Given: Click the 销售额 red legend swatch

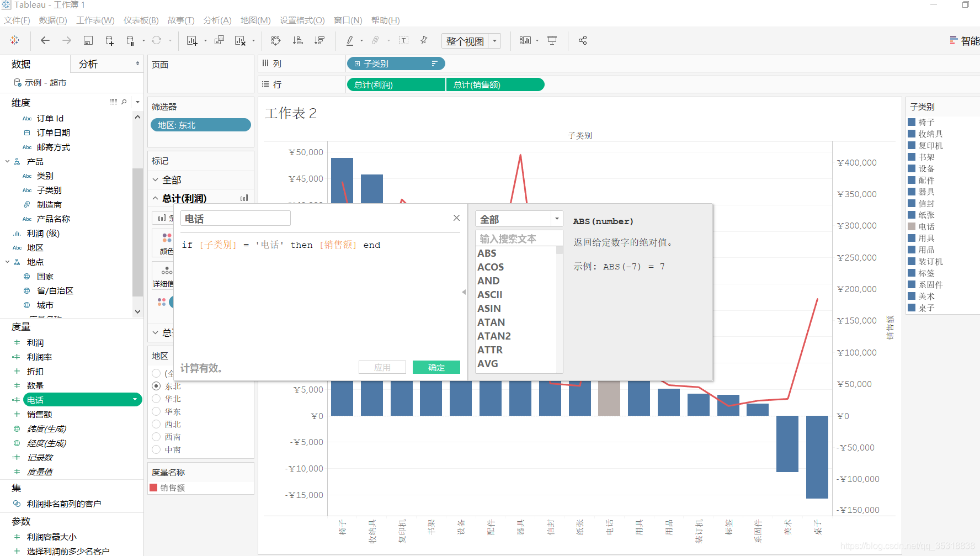Looking at the screenshot, I should (x=154, y=488).
